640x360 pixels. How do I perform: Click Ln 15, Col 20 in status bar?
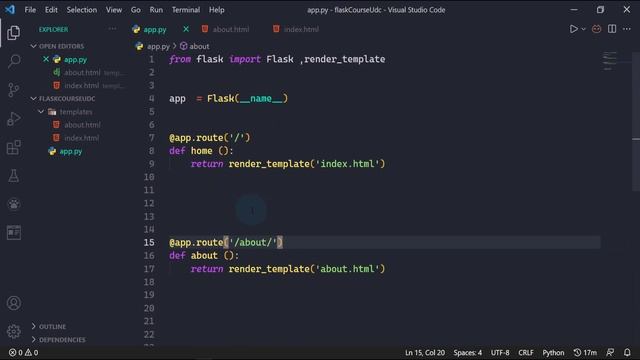(x=424, y=352)
